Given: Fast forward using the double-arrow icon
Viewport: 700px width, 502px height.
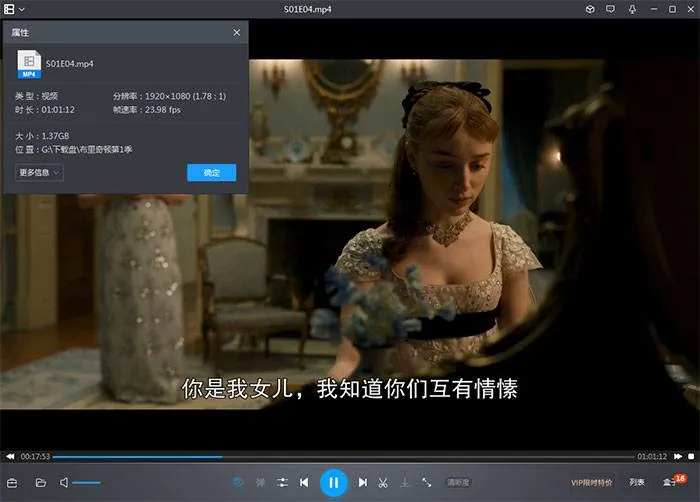Looking at the screenshot, I should coord(678,456).
